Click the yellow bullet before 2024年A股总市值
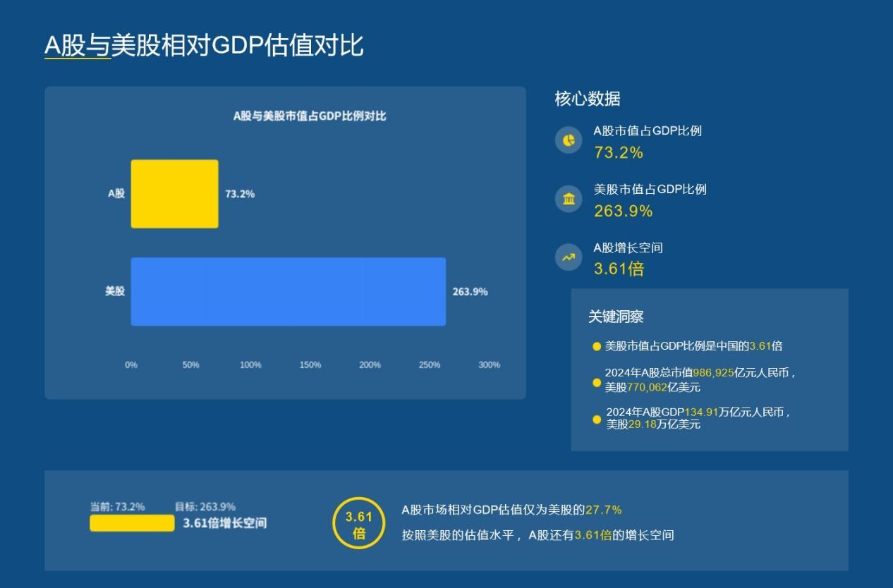Screen dimensions: 893x588 tap(597, 383)
